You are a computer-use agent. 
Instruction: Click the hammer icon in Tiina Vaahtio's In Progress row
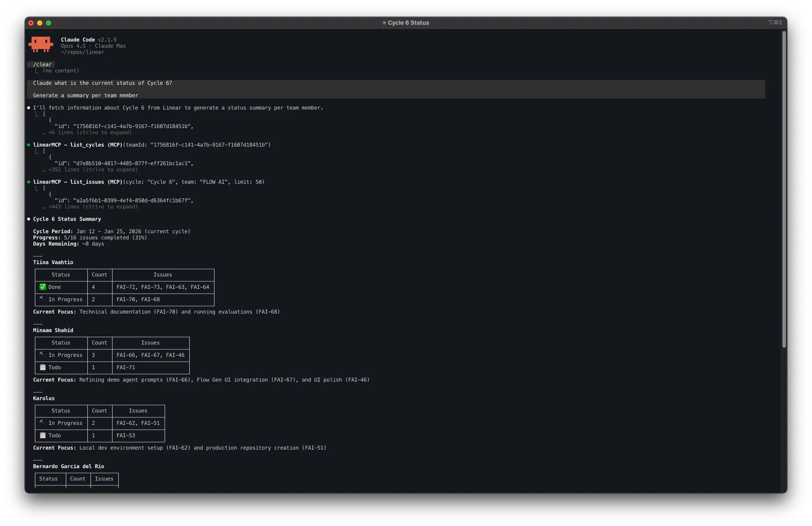tap(42, 299)
